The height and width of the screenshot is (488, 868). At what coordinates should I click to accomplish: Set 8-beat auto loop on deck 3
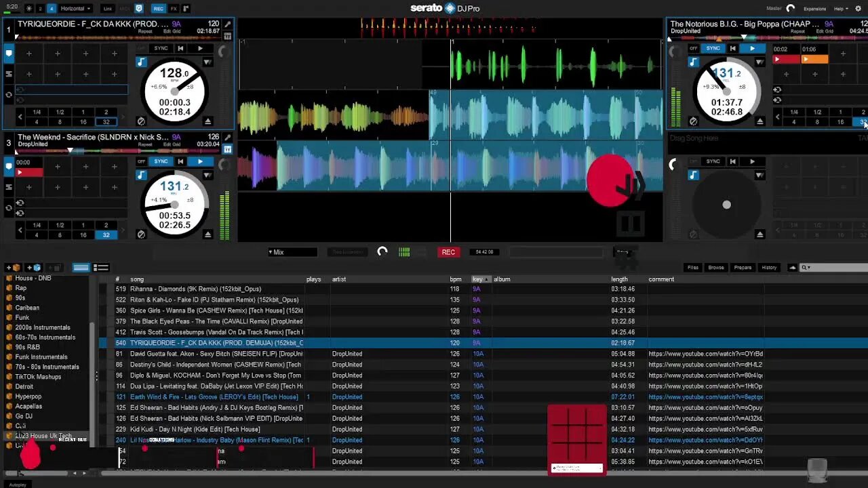60,235
